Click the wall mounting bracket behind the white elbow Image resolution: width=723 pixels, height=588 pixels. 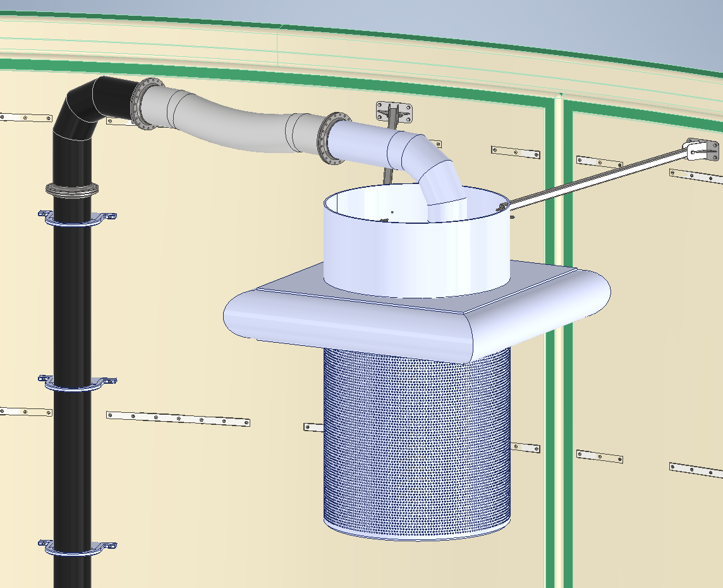point(394,112)
